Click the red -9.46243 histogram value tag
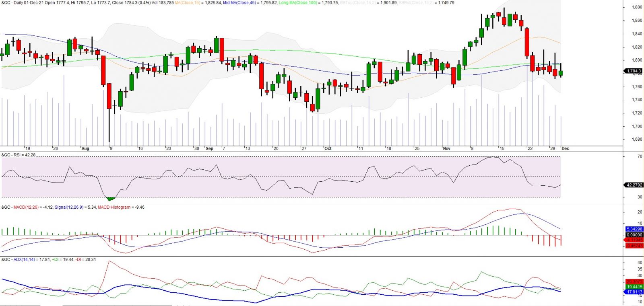Image resolution: width=644 pixels, height=306 pixels. [x=634, y=246]
